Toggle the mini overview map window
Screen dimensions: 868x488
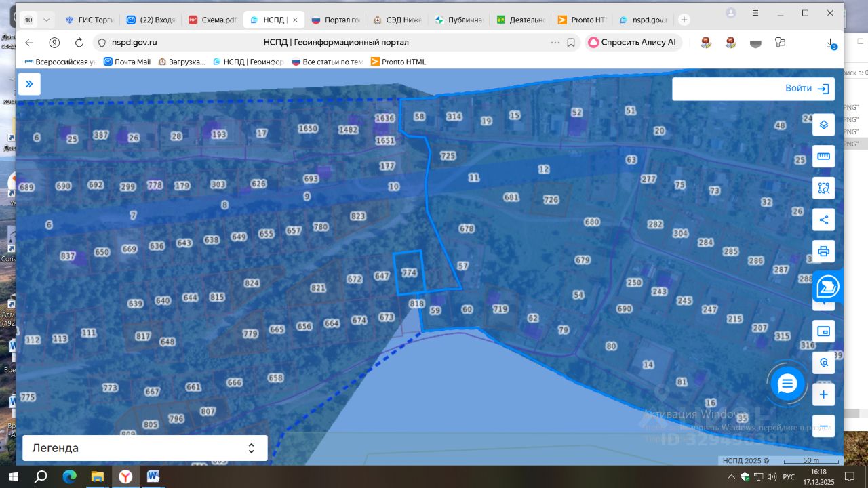point(824,331)
